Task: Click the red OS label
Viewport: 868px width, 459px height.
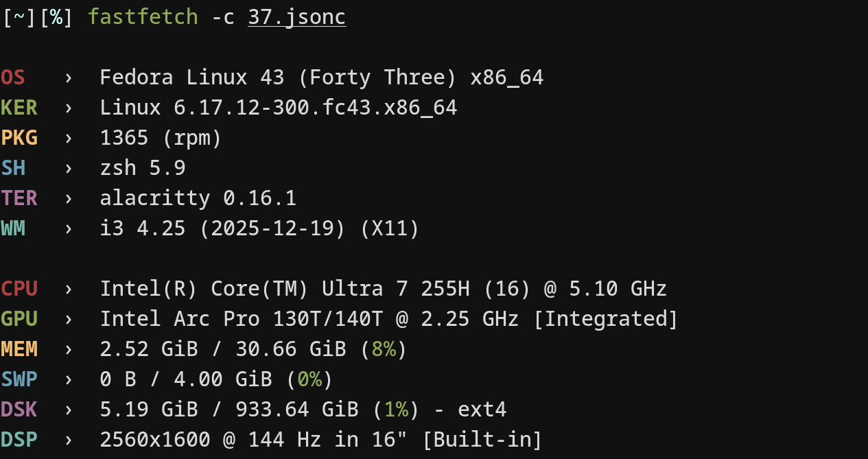Action: 13,78
